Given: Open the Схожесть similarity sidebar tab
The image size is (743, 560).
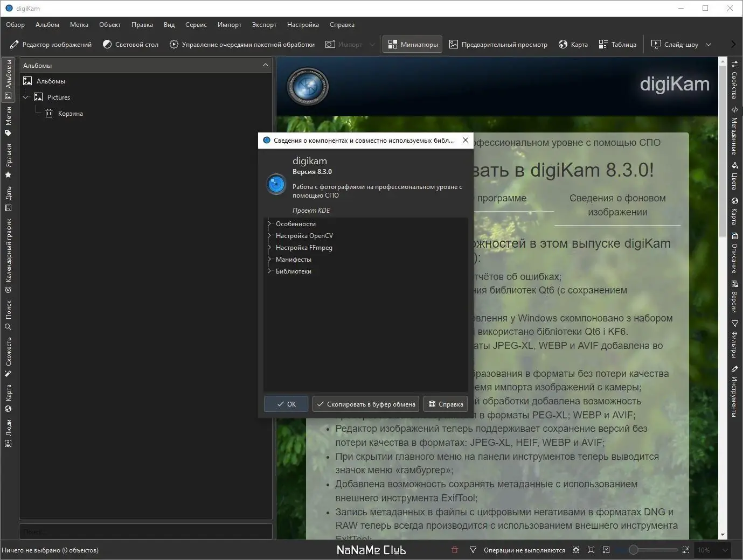Looking at the screenshot, I should [8, 357].
